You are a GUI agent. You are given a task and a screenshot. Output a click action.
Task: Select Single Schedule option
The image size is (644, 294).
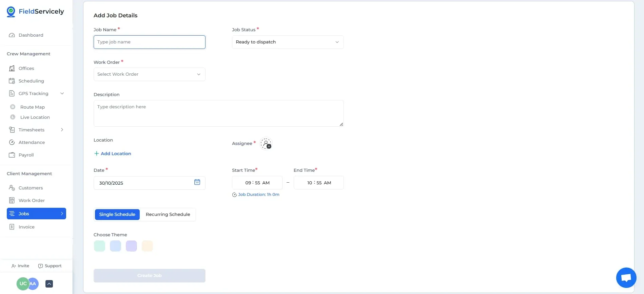117,215
